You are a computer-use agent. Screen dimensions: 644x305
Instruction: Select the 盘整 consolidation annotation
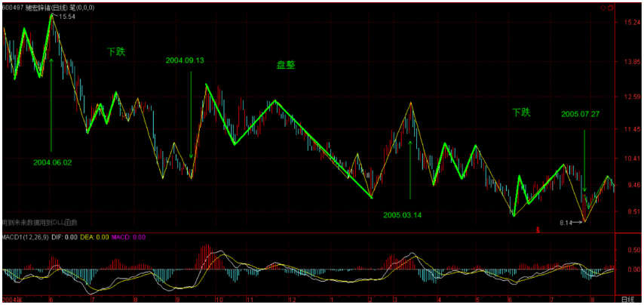(x=285, y=65)
